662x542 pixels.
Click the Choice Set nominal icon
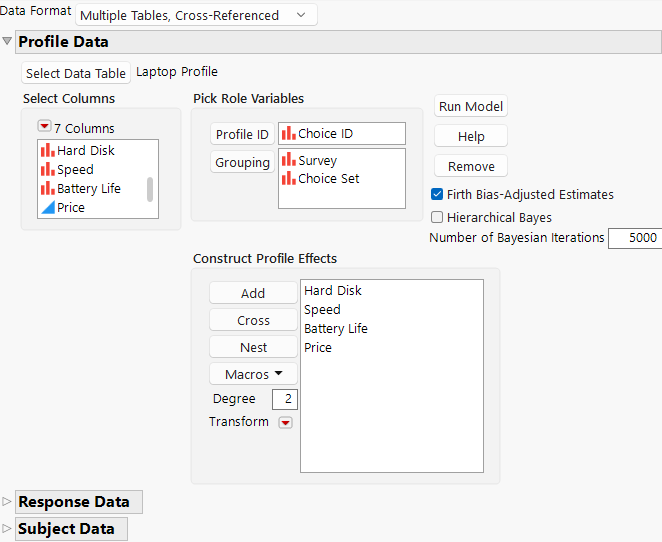(x=289, y=178)
